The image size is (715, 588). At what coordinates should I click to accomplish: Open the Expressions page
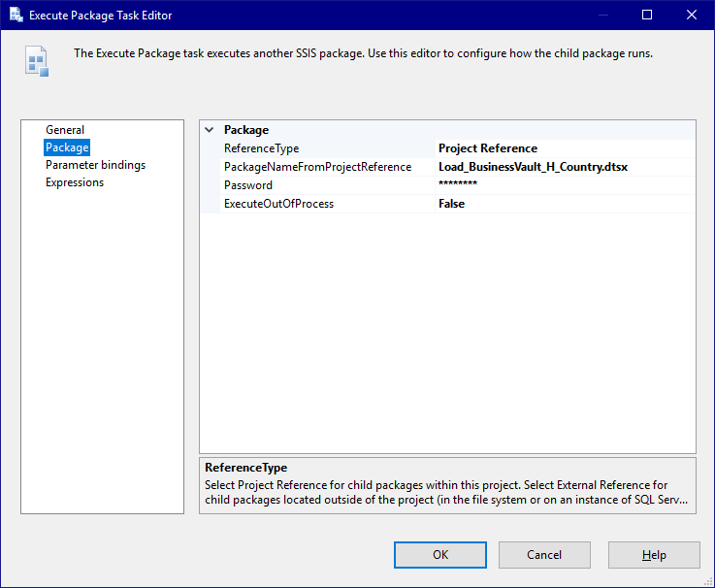[75, 182]
